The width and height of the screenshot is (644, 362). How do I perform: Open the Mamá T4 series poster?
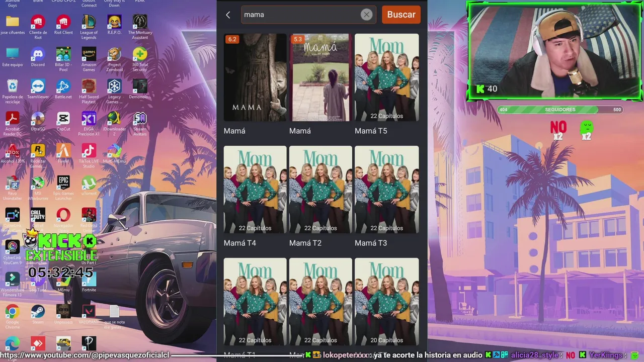[x=255, y=190]
